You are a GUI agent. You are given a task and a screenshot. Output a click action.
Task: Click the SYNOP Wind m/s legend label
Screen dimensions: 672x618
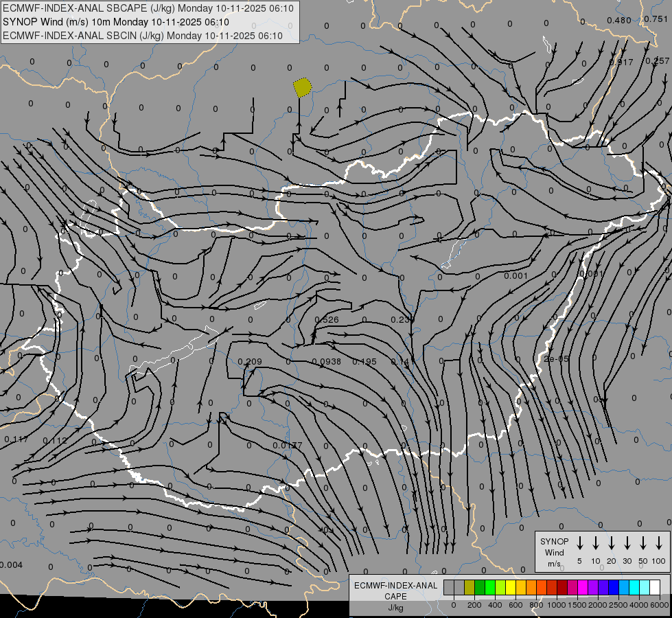coord(554,553)
